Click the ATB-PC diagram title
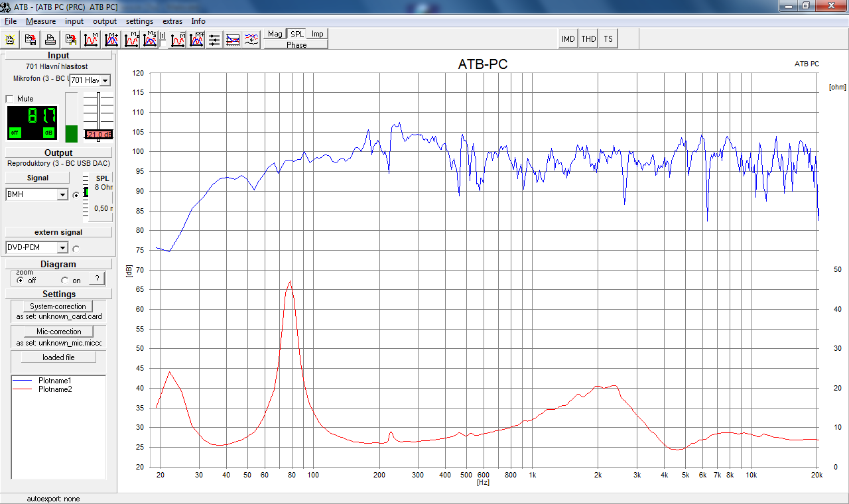Image resolution: width=849 pixels, height=504 pixels. pos(483,64)
